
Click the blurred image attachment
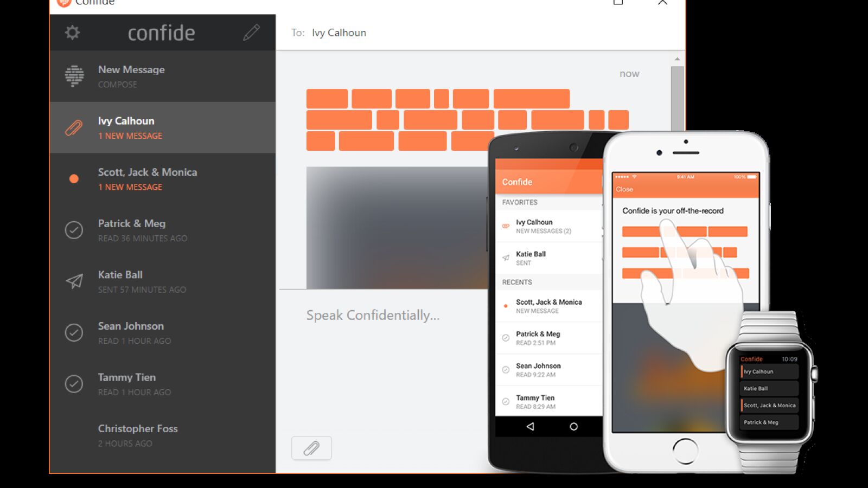point(396,228)
